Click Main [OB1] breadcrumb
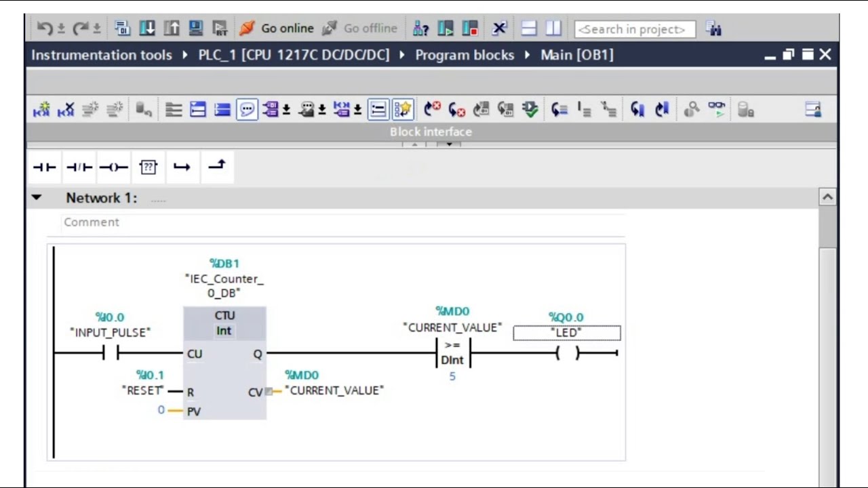Image resolution: width=868 pixels, height=488 pixels. (577, 55)
